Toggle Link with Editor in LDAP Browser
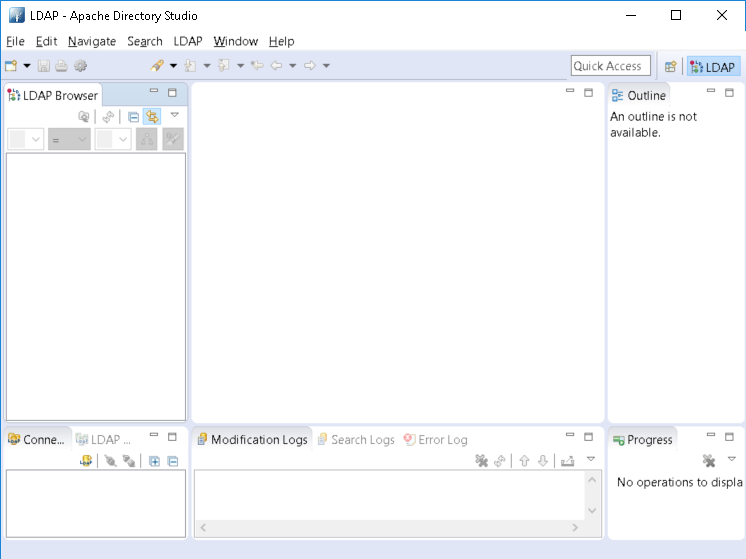This screenshot has width=746, height=559. [152, 117]
